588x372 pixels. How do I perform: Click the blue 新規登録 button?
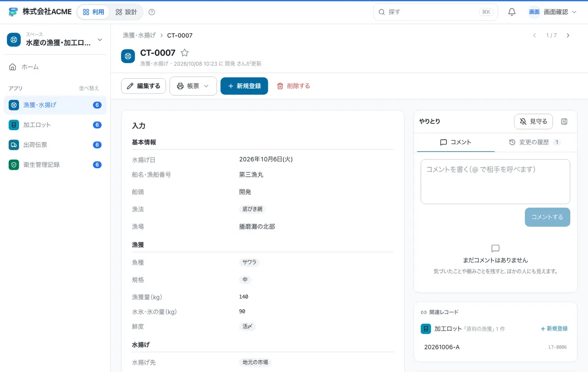(244, 86)
